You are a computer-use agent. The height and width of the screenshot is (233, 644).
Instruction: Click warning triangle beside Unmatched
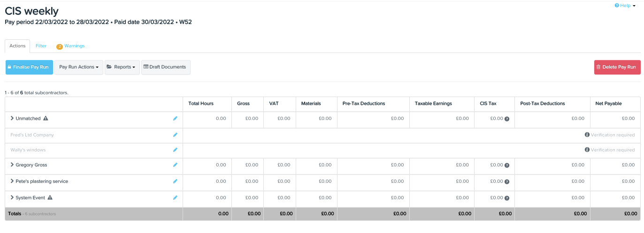[46, 119]
